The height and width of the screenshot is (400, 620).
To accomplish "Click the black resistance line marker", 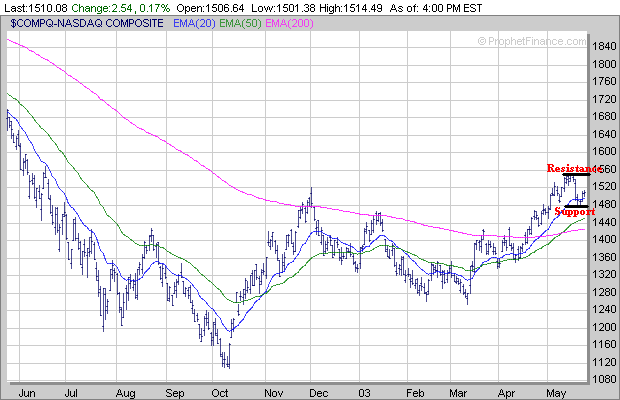I will pos(577,174).
